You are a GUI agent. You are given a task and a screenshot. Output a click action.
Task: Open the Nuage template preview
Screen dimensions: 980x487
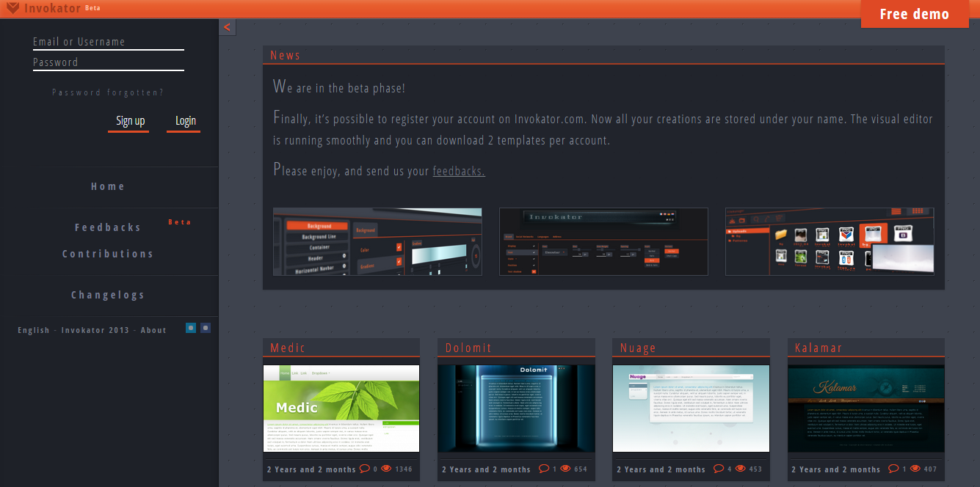(x=691, y=409)
